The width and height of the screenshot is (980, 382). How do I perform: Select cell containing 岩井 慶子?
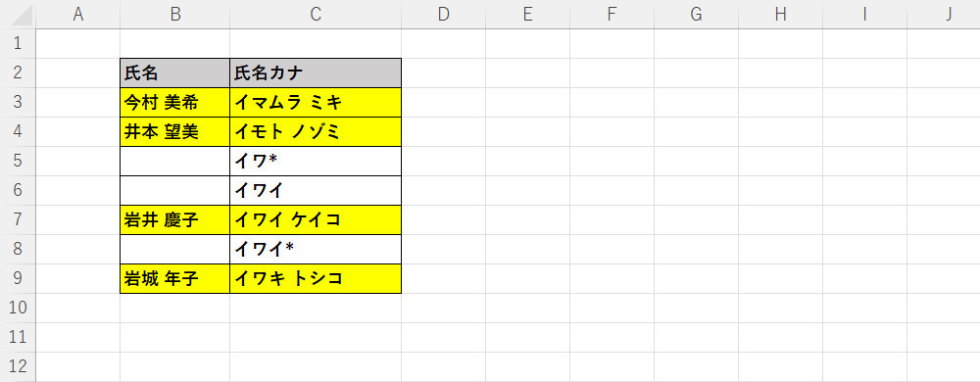click(x=175, y=219)
